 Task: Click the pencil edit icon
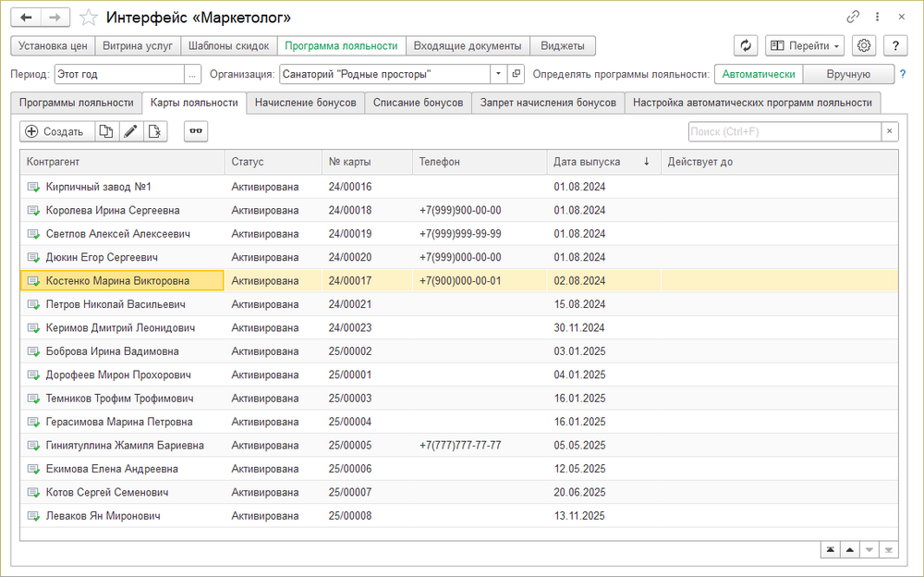coord(131,131)
